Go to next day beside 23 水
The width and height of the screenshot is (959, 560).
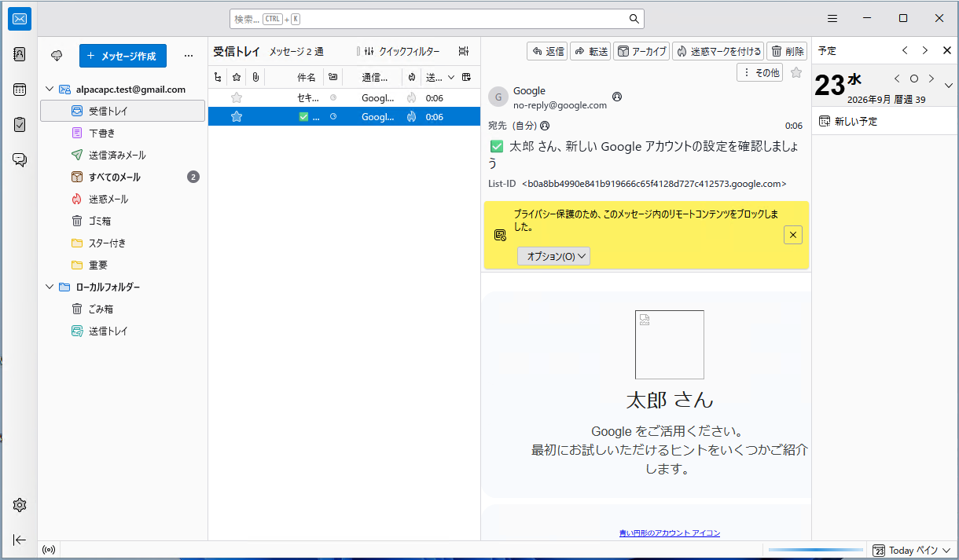pyautogui.click(x=931, y=79)
